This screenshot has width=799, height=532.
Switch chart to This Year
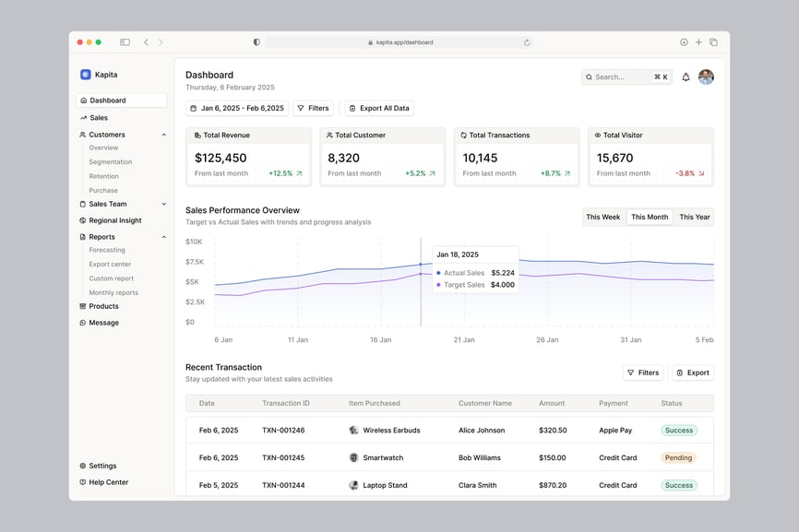[694, 218]
